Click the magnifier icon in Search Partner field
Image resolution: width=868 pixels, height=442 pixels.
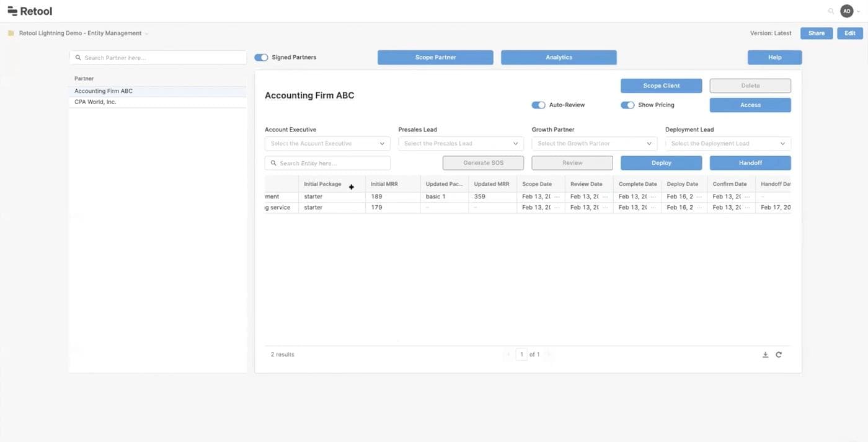pyautogui.click(x=77, y=57)
